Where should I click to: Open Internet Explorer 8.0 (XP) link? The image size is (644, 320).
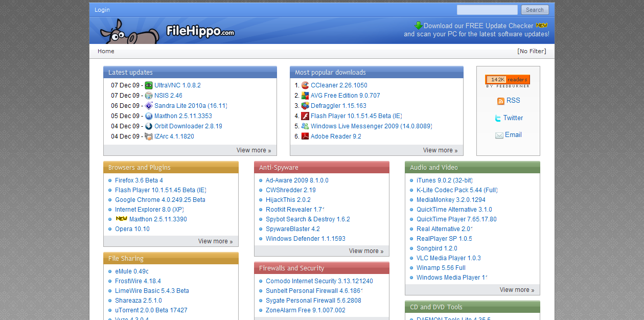tap(149, 210)
